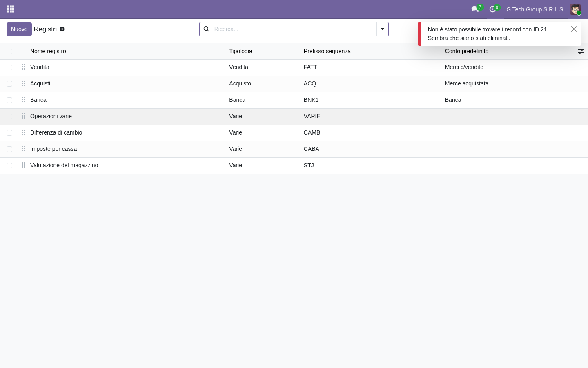Focus the Ricerca search field

coord(294,29)
